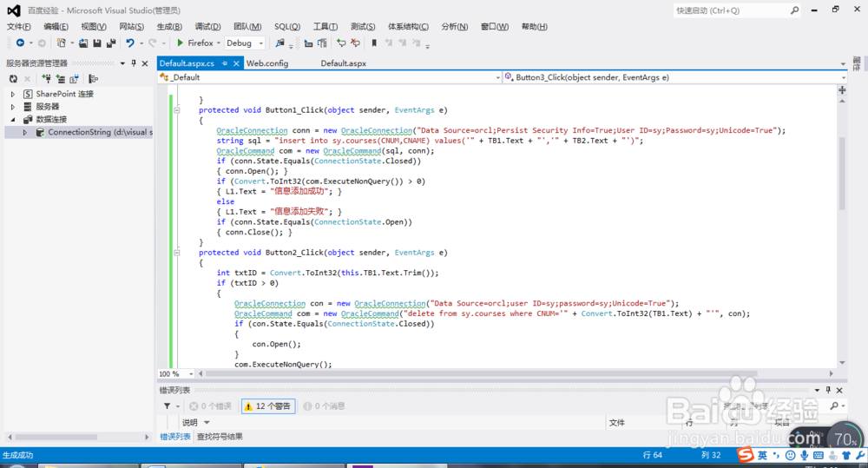868x468 pixels.
Task: Start debugging with the green play icon
Action: coord(180,43)
